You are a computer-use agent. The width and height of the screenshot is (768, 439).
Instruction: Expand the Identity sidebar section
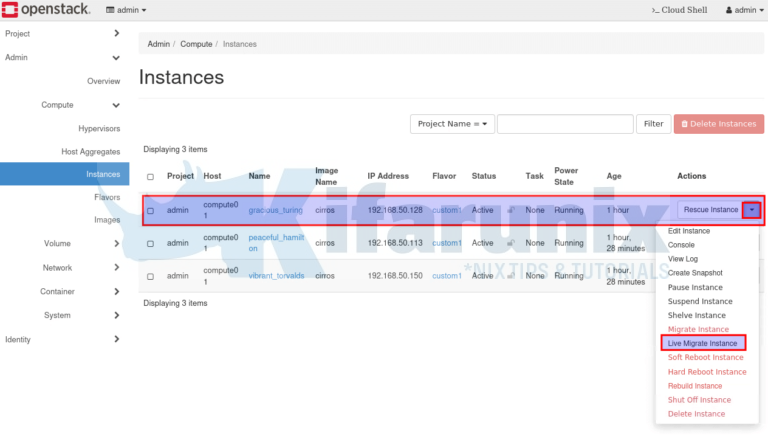coord(116,339)
